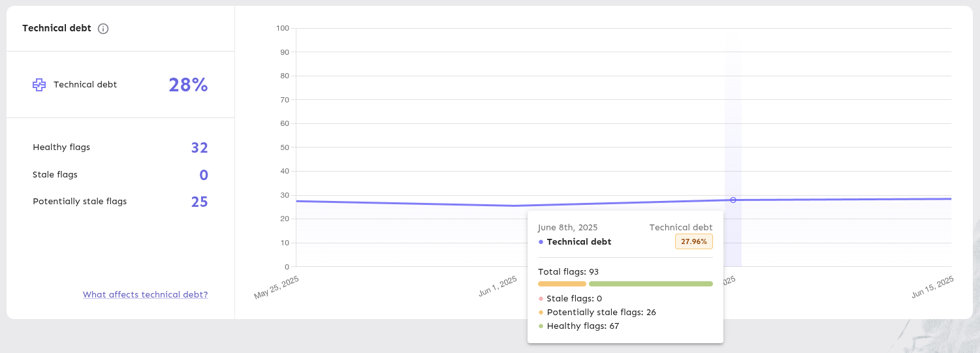Click the orange Potentially stale flags legend dot

[541, 313]
